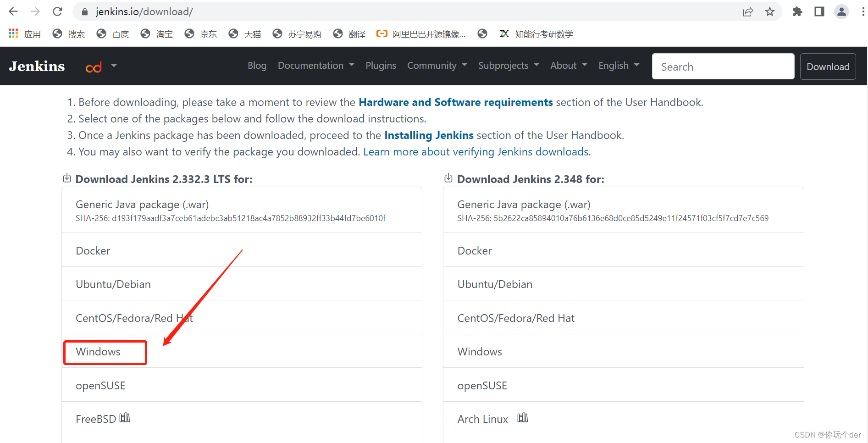Screen dimensions: 868x443
Task: Click the Download button in navbar
Action: click(828, 66)
